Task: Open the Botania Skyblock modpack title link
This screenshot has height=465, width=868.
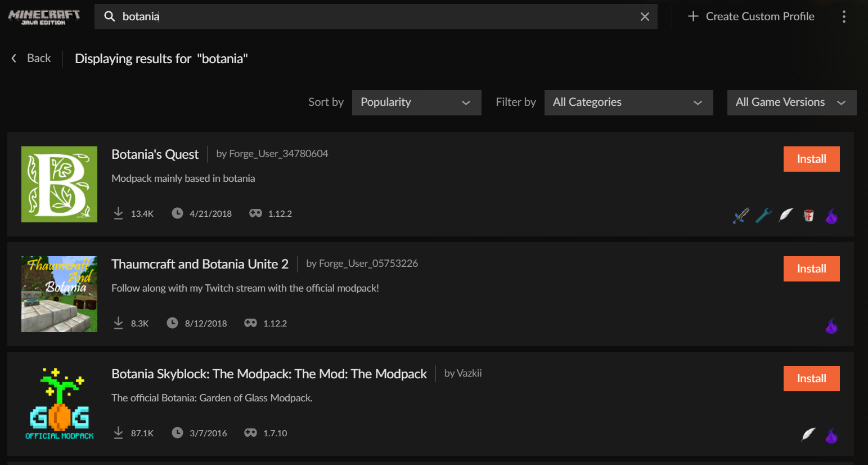Action: click(269, 374)
